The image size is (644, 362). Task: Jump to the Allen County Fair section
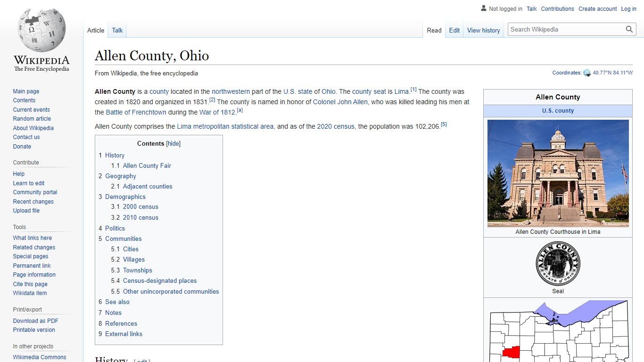pos(147,165)
